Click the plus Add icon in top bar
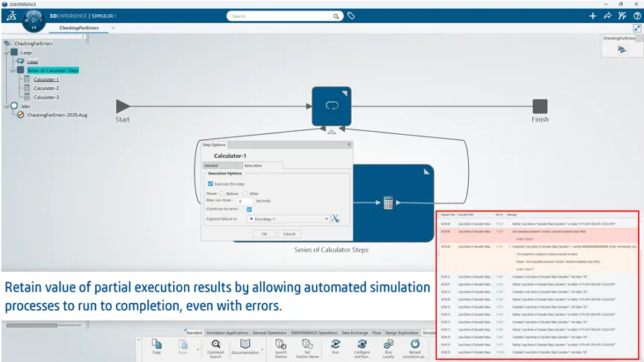The image size is (644, 362). (593, 16)
